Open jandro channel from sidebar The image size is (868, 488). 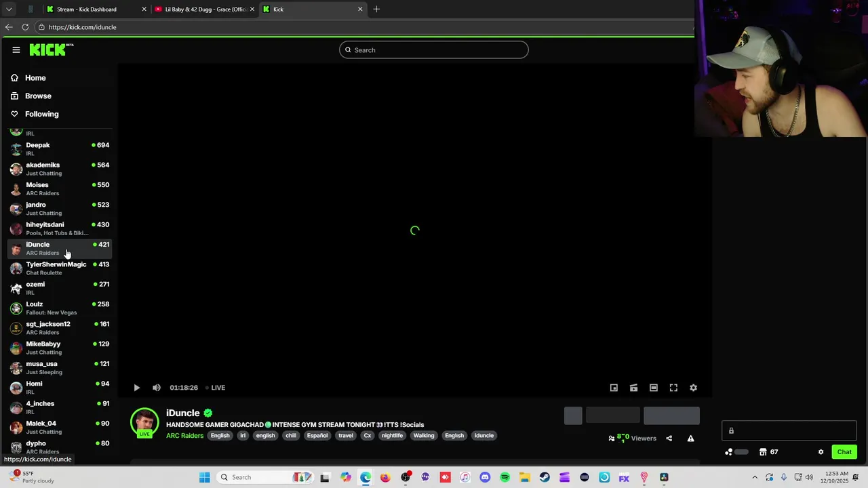(60, 208)
